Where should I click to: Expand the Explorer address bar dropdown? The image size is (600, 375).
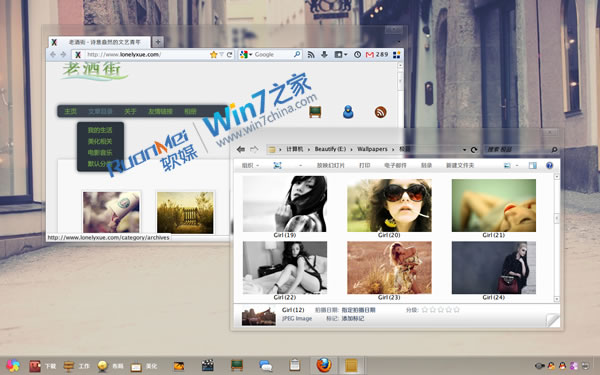[464, 150]
